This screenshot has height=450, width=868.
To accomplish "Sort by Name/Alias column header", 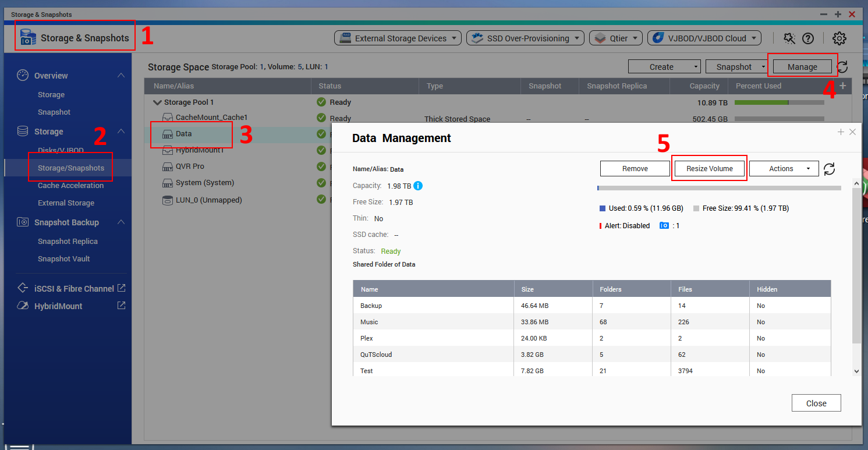I will point(228,86).
